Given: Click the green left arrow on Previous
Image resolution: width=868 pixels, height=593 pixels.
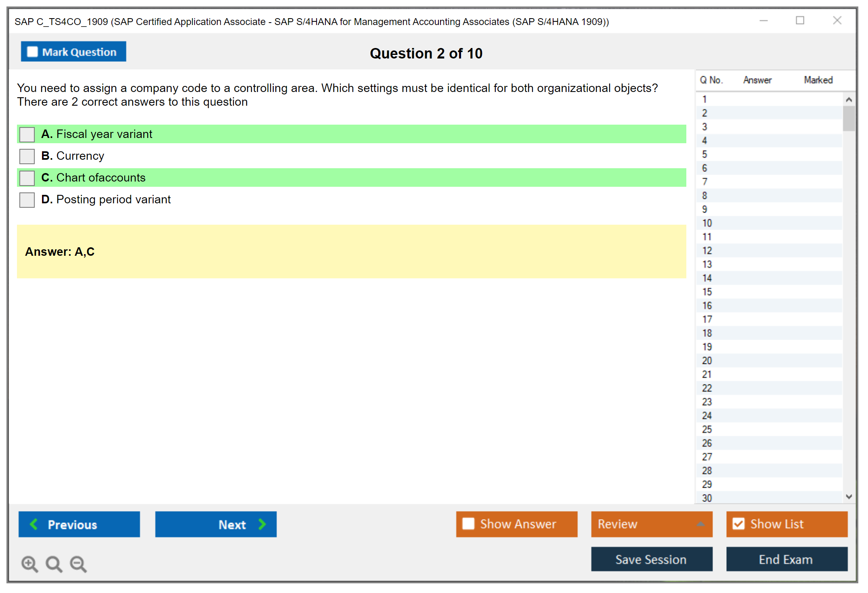Looking at the screenshot, I should click(34, 524).
